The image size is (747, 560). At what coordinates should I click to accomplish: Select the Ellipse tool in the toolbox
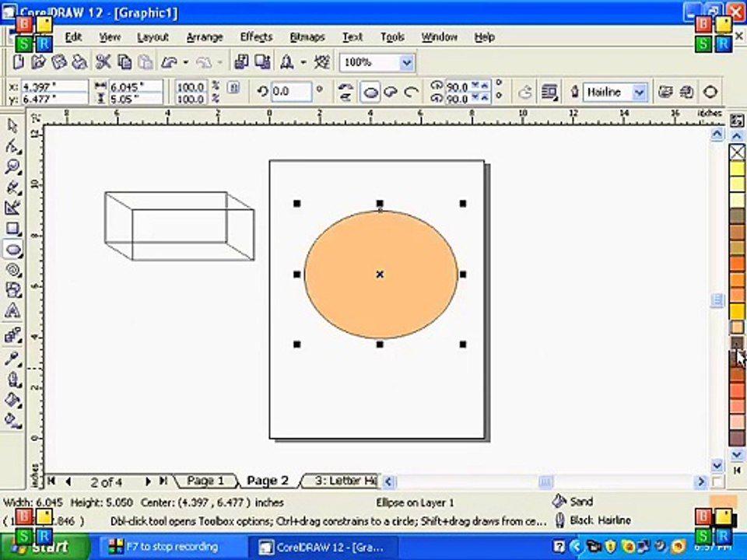point(13,249)
